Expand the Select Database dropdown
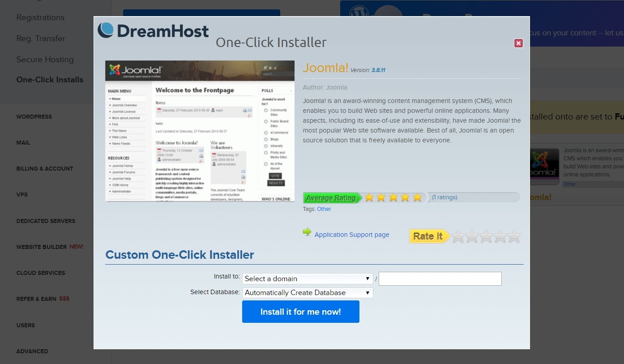Screen dimensions: 624x364 308,293
